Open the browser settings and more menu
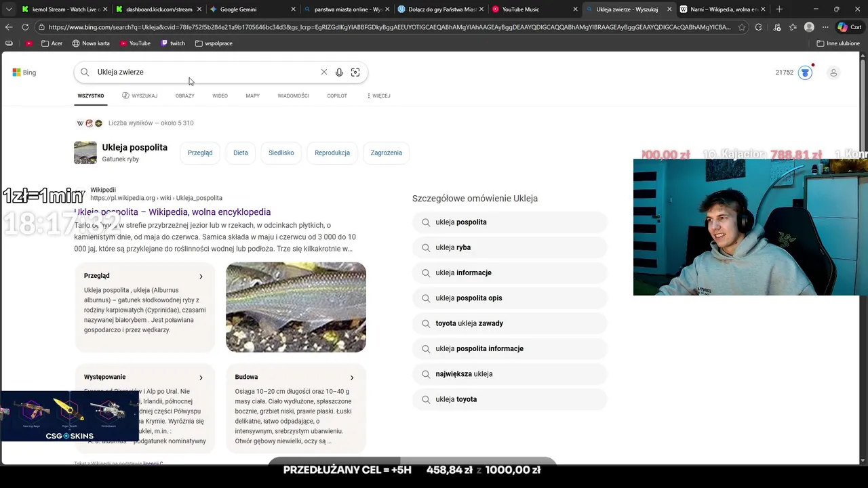The image size is (868, 488). coord(825,27)
